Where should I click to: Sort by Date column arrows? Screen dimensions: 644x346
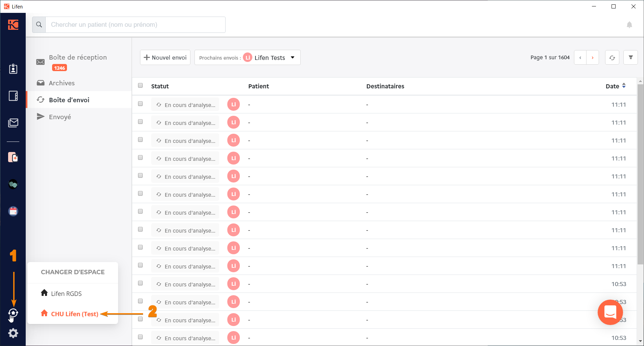click(624, 86)
